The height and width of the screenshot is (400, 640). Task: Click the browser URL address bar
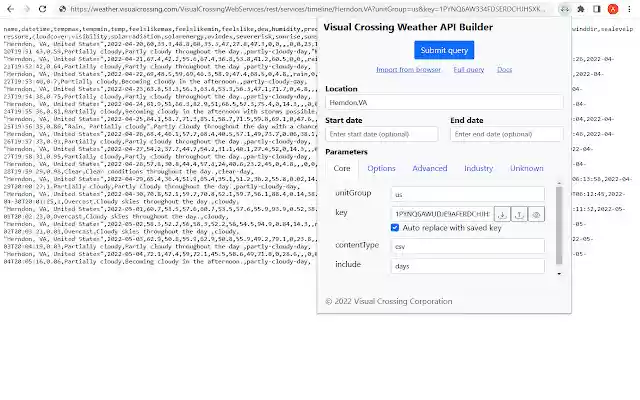[x=308, y=9]
